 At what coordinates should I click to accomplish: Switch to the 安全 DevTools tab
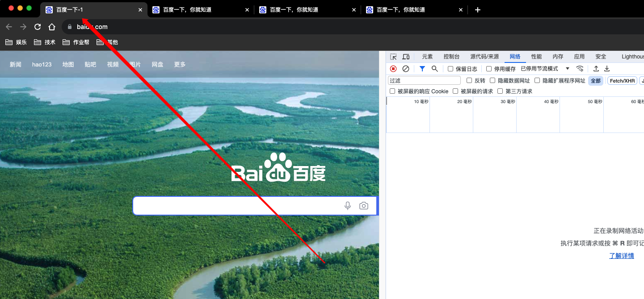click(601, 57)
